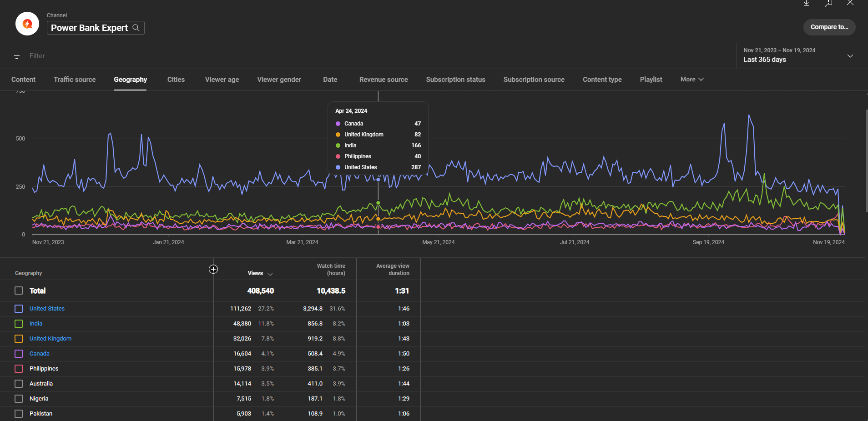868x421 pixels.
Task: Click the vertical scrollbar on the right
Action: coord(866,160)
